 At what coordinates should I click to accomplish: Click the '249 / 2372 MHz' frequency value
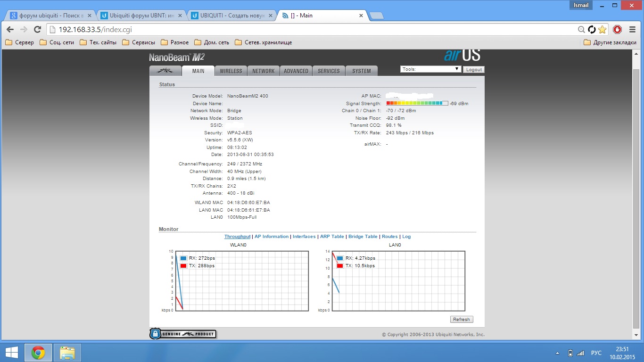coord(245,164)
